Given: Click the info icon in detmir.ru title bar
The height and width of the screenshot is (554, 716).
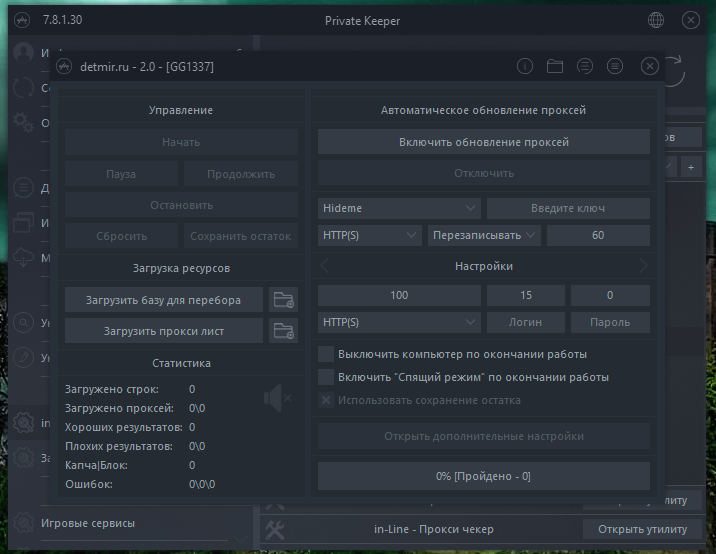Looking at the screenshot, I should 525,67.
